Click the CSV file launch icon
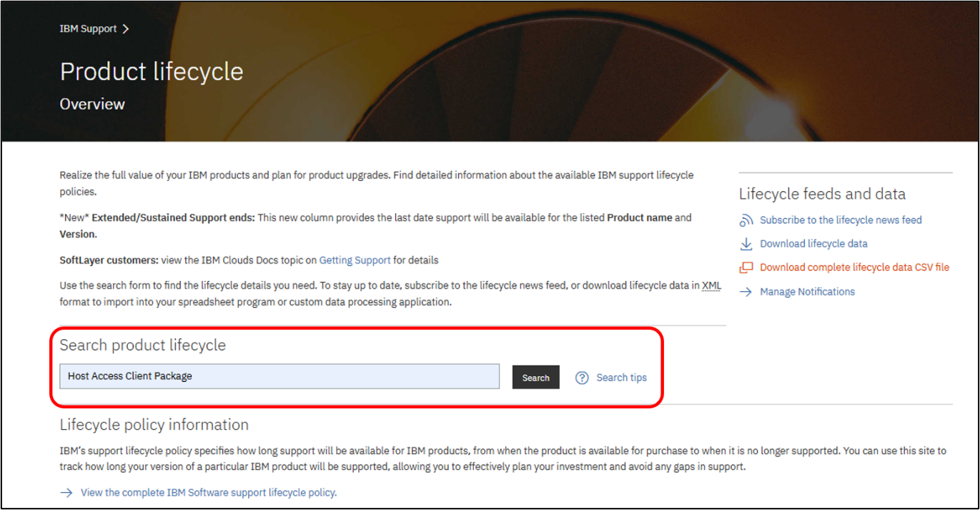 (x=746, y=268)
